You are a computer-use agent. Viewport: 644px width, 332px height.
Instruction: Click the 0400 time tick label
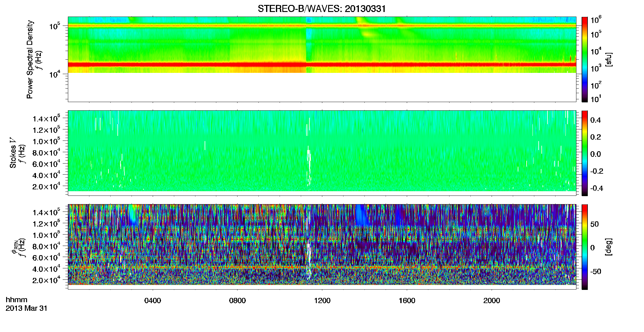[x=153, y=301]
